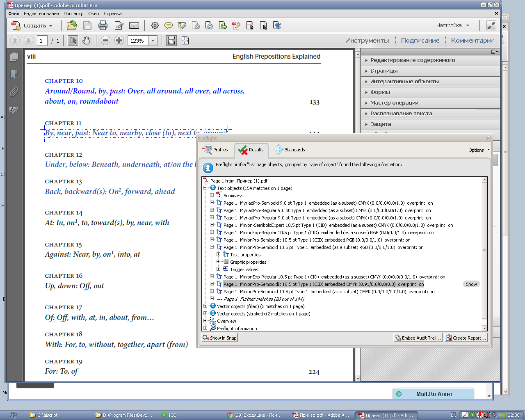Expand the Trigger values node
The width and height of the screenshot is (525, 420).
(x=219, y=269)
